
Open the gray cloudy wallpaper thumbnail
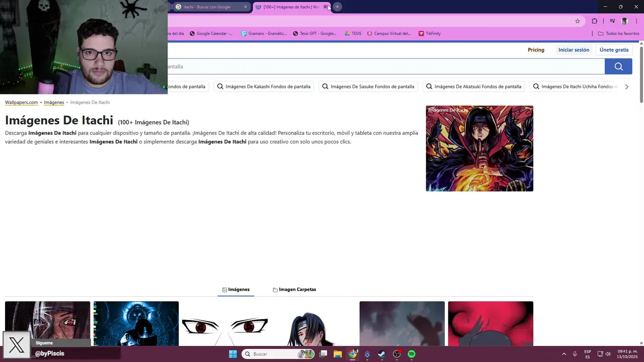click(x=402, y=323)
